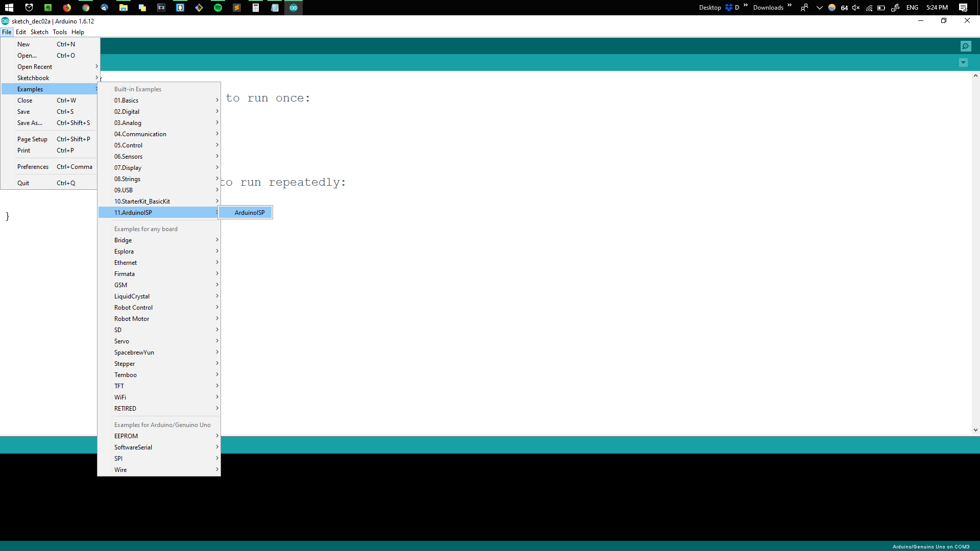Expand the 10.StarterKit_BasicKit submenu
This screenshot has height=551, width=980.
pos(159,202)
